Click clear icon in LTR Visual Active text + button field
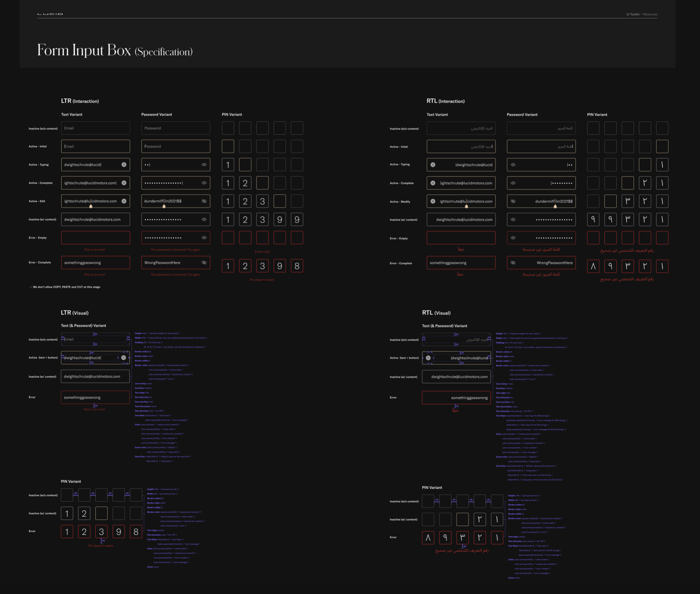 tap(123, 358)
